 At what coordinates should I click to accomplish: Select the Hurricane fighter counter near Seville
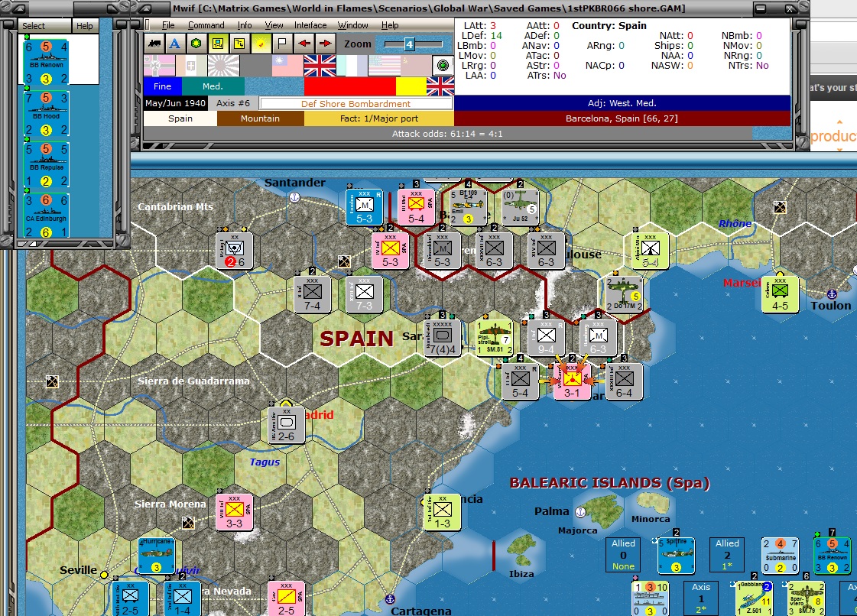tap(156, 555)
